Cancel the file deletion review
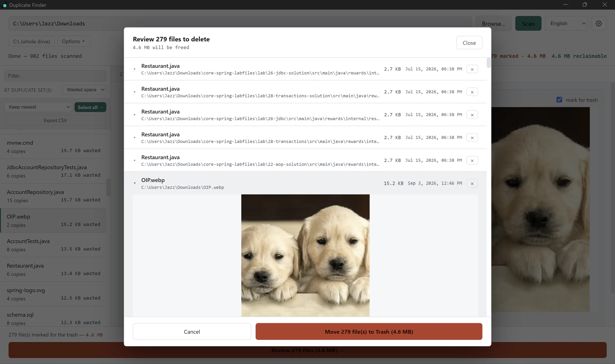 coord(192,332)
